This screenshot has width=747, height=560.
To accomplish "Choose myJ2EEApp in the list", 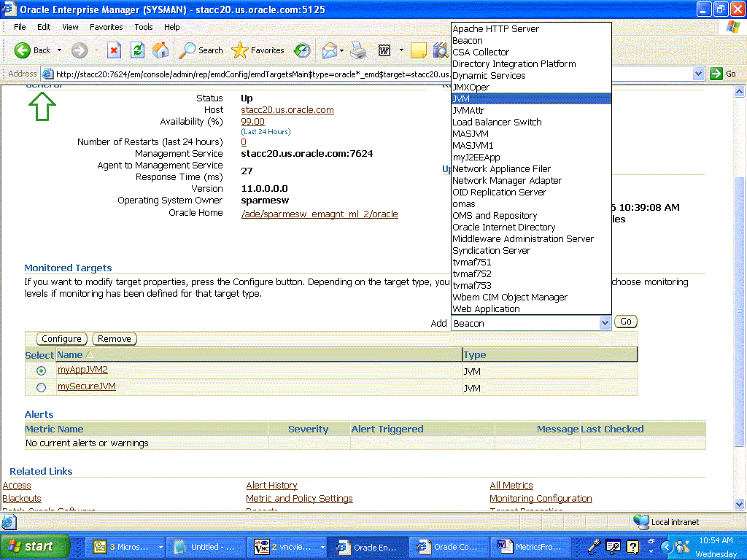I will coord(531,157).
